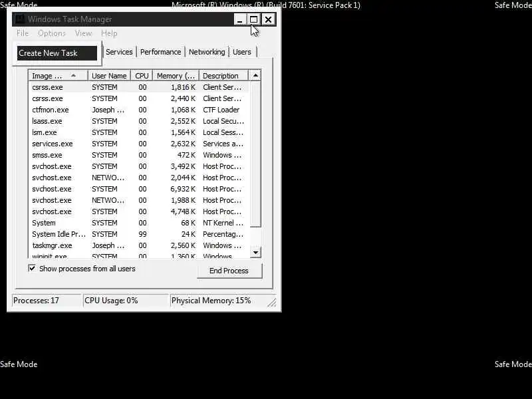Select the smss.exe process row
This screenshot has height=399, width=532.
coord(139,155)
